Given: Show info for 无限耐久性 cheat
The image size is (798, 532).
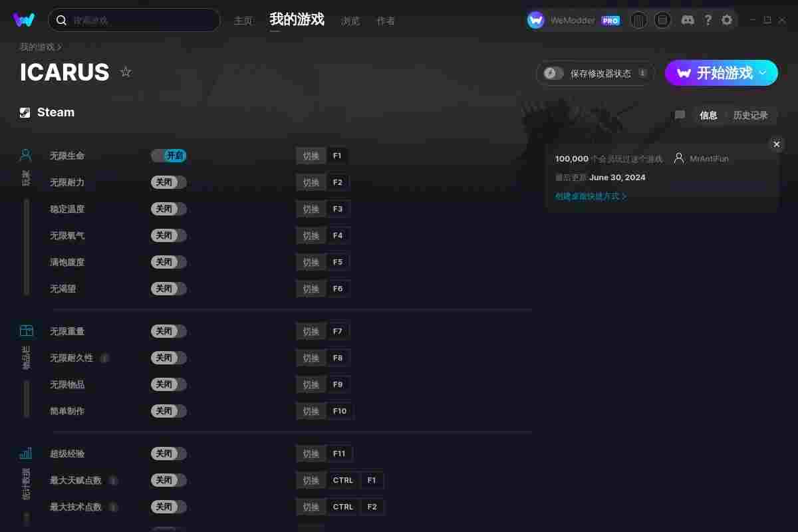Looking at the screenshot, I should 104,358.
